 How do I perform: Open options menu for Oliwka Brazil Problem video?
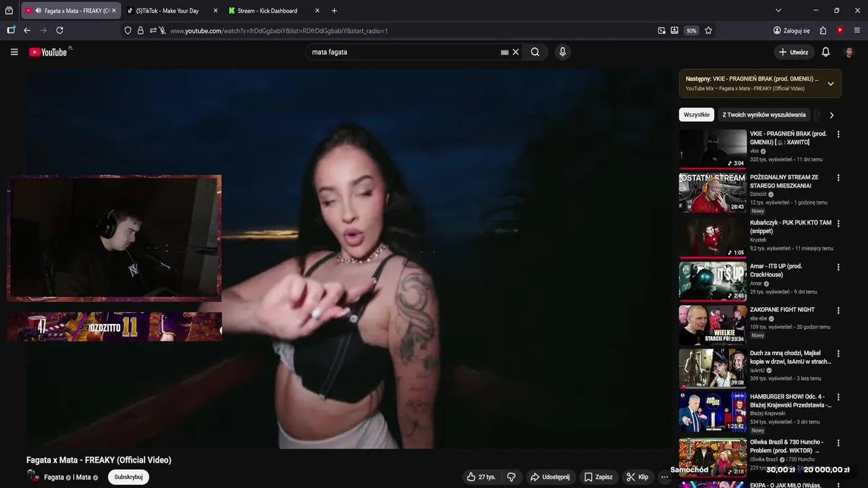[838, 443]
